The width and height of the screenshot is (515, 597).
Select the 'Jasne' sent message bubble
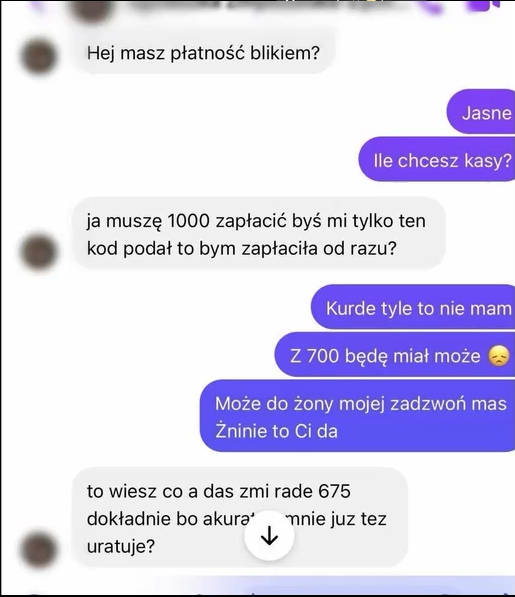click(481, 113)
